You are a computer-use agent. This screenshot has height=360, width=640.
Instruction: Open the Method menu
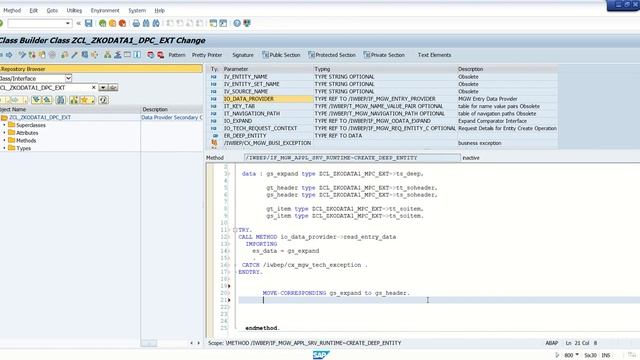(x=12, y=10)
